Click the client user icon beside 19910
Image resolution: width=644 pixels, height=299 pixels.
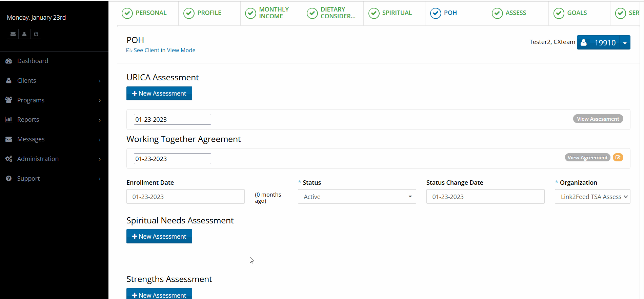[x=584, y=43]
